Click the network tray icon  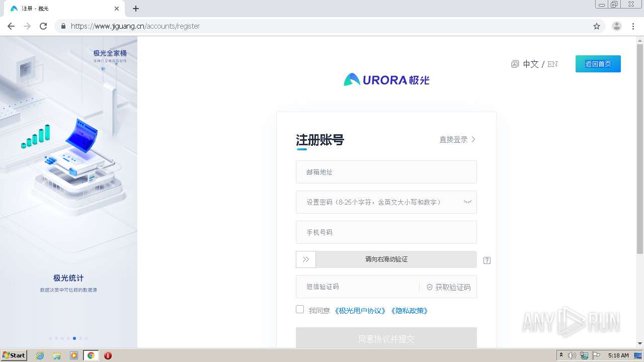[584, 355]
